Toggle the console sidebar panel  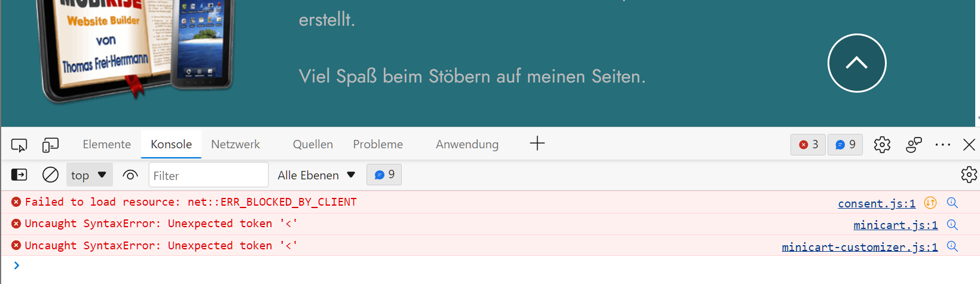coord(19,175)
